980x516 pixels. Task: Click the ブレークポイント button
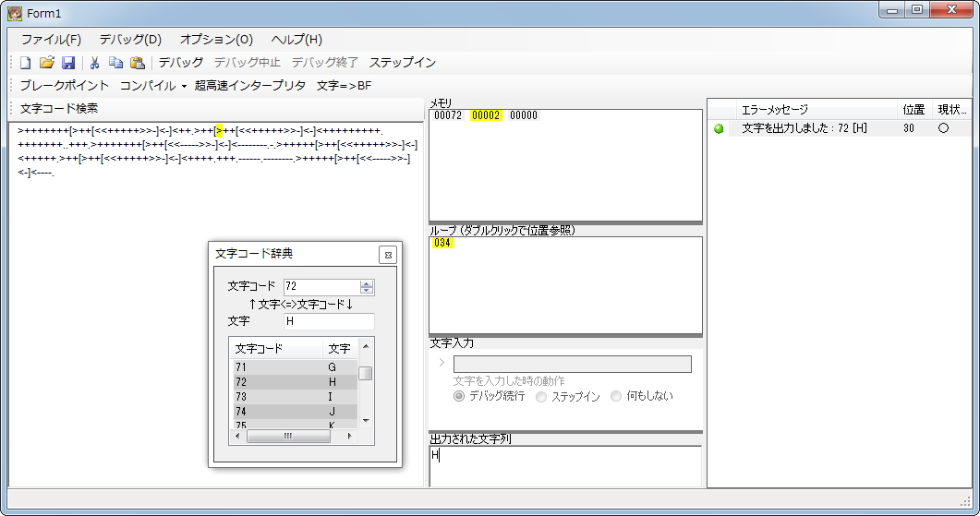coord(65,86)
